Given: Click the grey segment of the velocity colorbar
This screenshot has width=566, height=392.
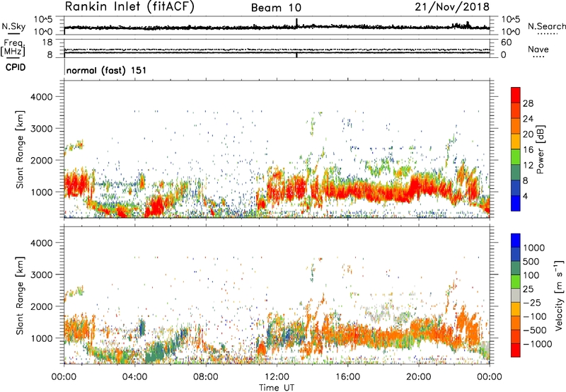Looking at the screenshot, I should click(516, 296).
